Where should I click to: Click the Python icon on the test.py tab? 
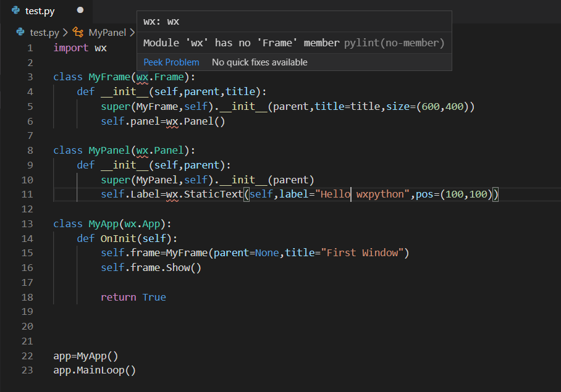(17, 10)
